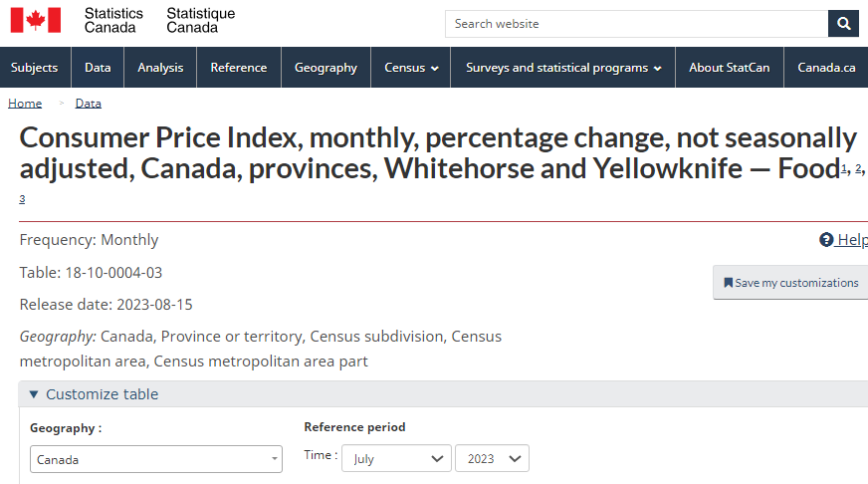
Task: Click the Canadian flag logo
Action: point(36,21)
